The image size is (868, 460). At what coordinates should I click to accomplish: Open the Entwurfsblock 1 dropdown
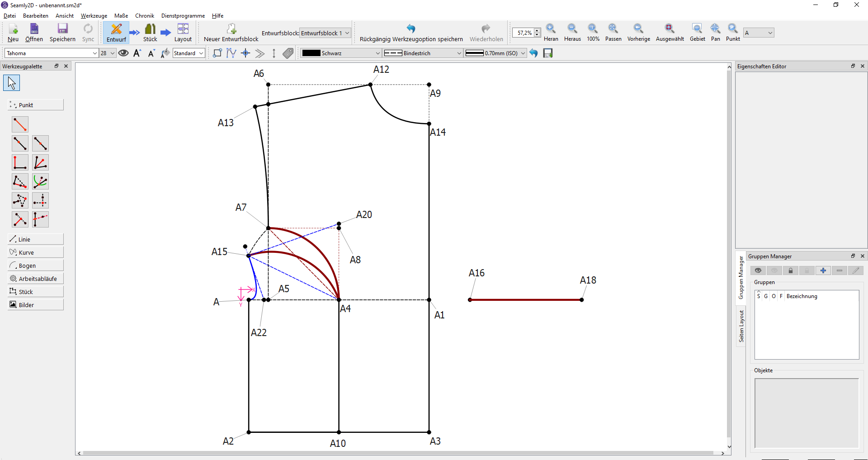(325, 33)
